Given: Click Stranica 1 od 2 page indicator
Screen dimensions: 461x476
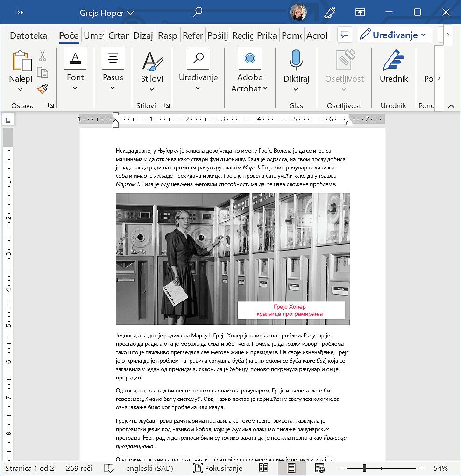Looking at the screenshot, I should coord(30,469).
